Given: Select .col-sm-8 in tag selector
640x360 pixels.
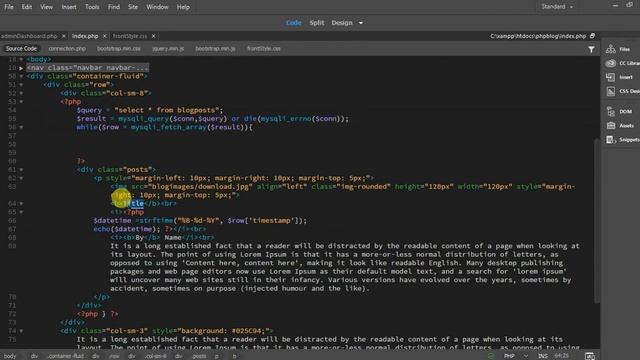Looking at the screenshot, I should coord(156,356).
